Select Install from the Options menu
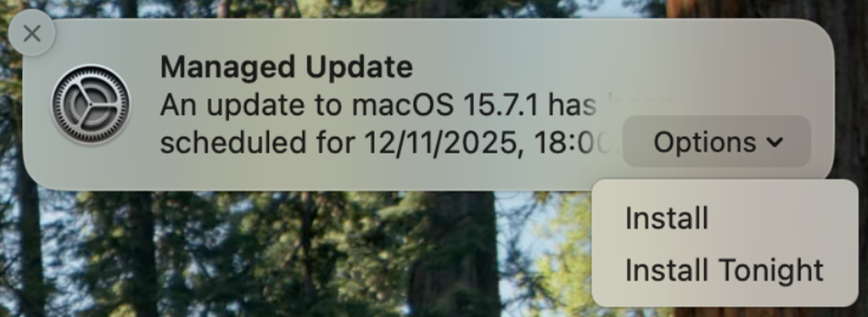Viewport: 868px width, 317px height. [666, 219]
